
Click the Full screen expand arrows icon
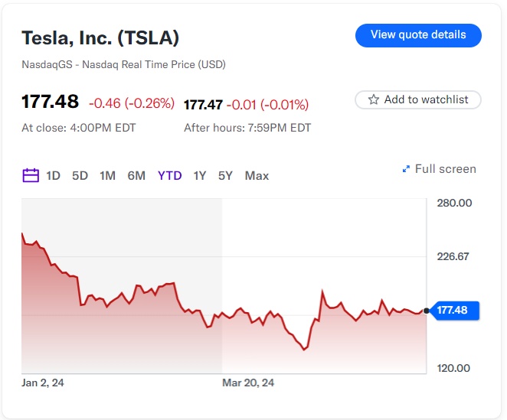406,169
